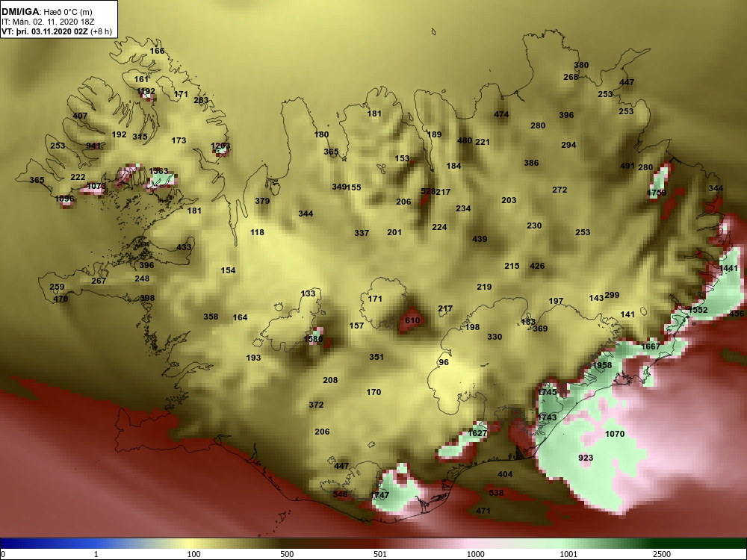Click the map value '1441'
Screen dimensions: 747x560
[728, 269]
